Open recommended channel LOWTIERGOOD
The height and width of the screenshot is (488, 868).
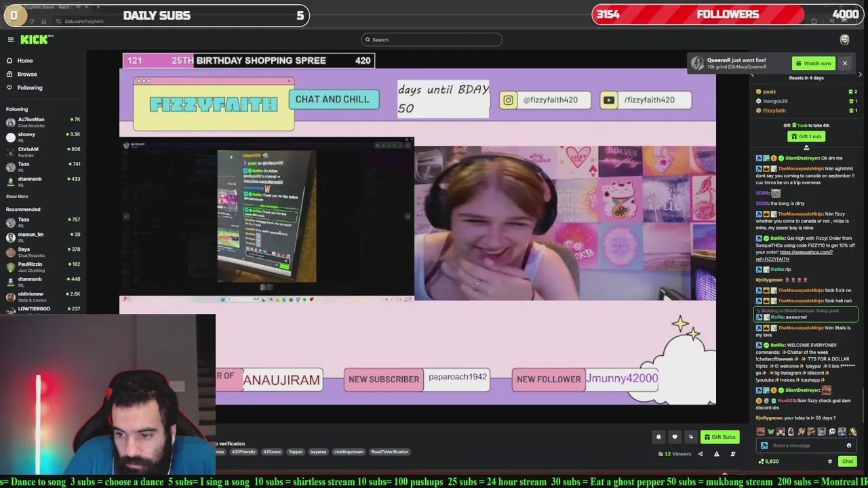point(43,310)
